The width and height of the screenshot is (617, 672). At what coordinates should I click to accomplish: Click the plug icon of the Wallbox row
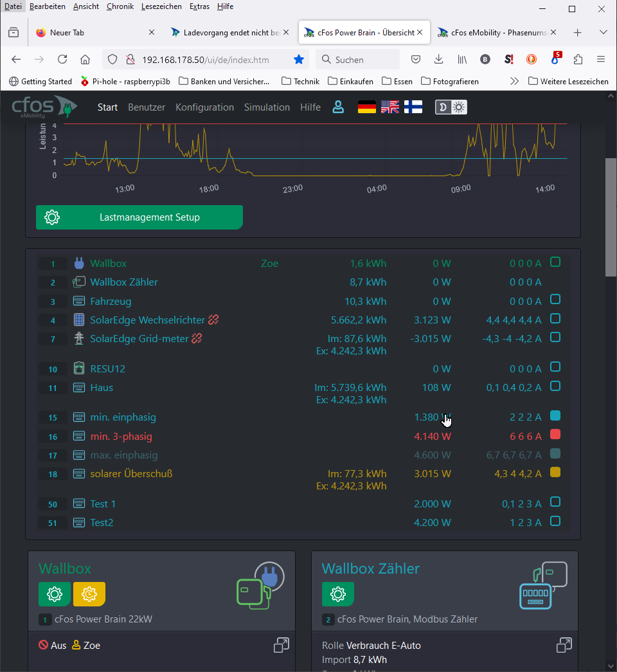pyautogui.click(x=79, y=263)
